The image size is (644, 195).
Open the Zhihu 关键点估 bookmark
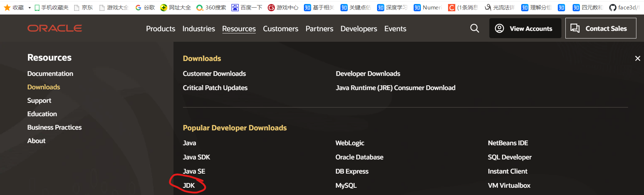[x=356, y=8]
